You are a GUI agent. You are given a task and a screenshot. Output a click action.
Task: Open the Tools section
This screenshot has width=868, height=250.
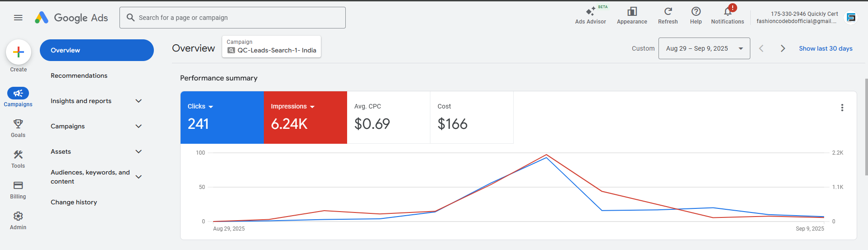(x=18, y=159)
